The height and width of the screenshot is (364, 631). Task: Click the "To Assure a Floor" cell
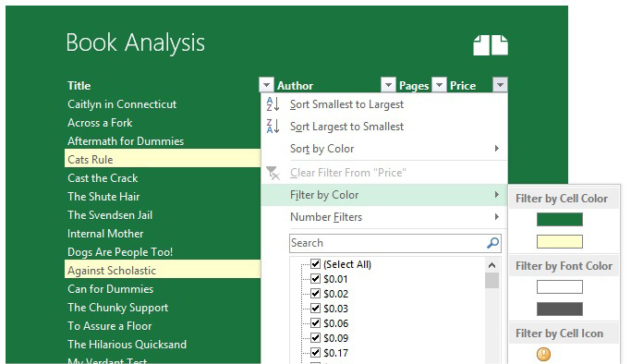tap(109, 326)
